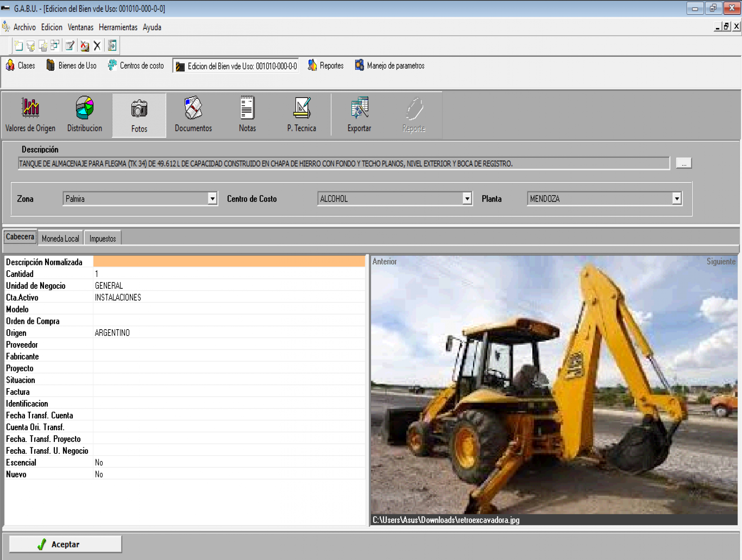The image size is (742, 560).
Task: Click the edit pencil toolbar icon
Action: 70,46
